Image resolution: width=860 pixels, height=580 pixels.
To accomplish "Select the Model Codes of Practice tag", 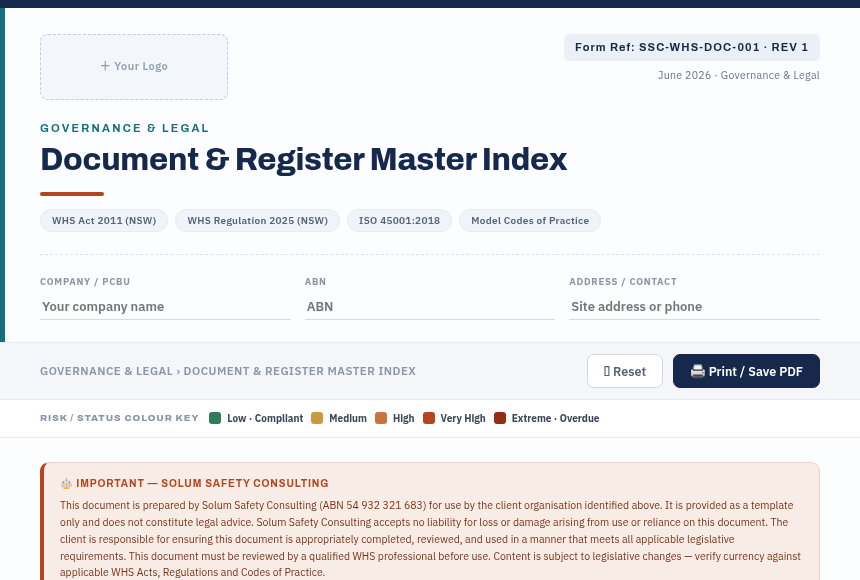I will coord(530,221).
